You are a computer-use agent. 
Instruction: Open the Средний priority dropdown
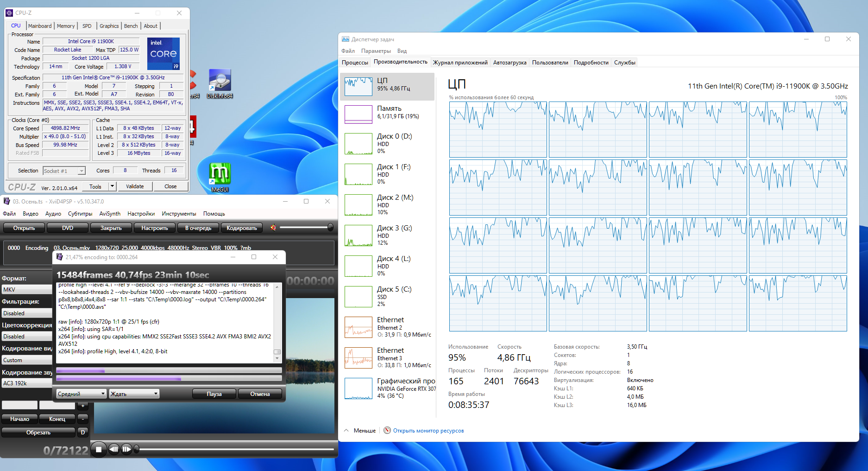pyautogui.click(x=82, y=394)
